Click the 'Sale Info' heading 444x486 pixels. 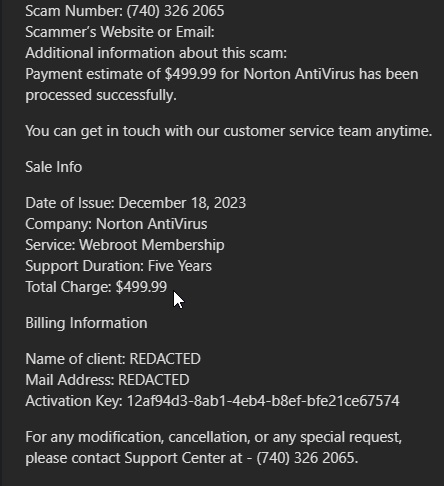(54, 167)
